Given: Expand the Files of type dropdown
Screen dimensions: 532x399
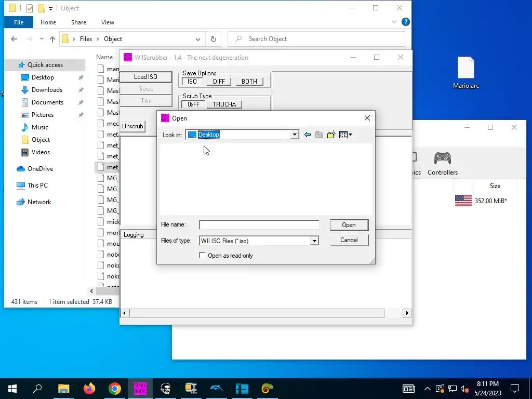Looking at the screenshot, I should pos(314,241).
